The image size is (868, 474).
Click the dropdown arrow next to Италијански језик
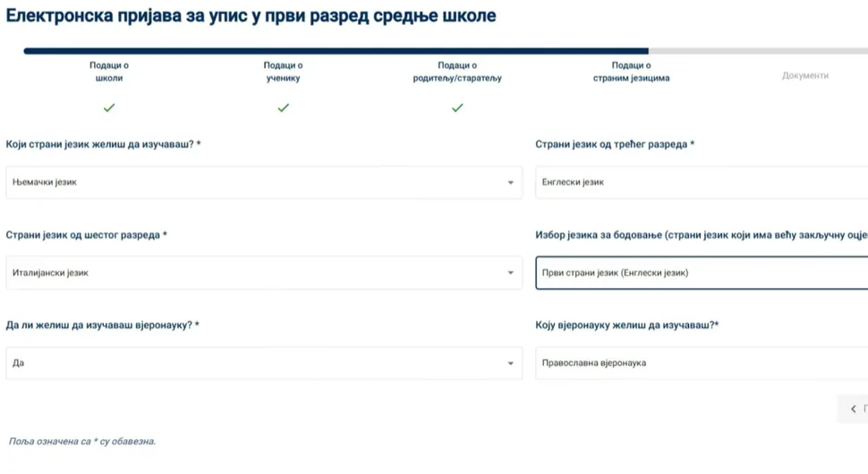click(x=510, y=273)
